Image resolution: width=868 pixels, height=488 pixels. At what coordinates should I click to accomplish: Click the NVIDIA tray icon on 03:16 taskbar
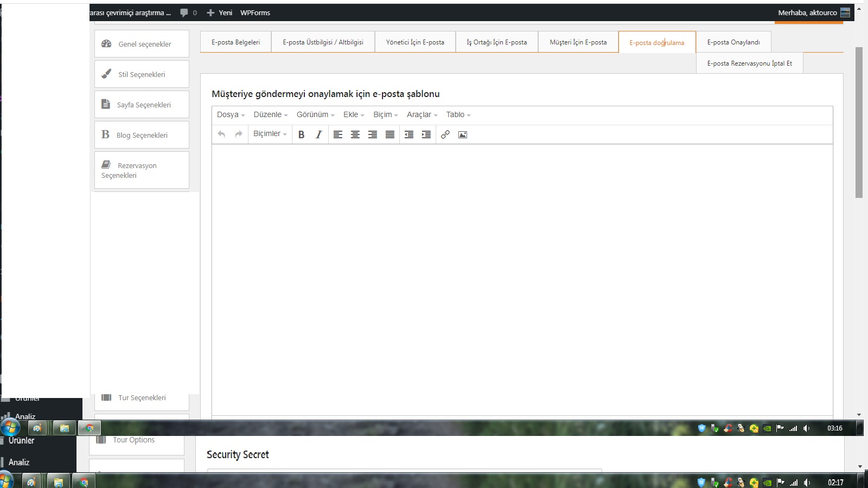pyautogui.click(x=767, y=428)
